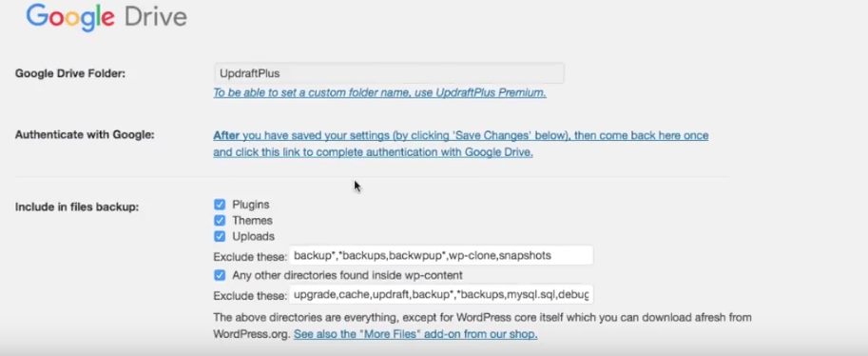Toggle the 'Any other directories found inside wp-content' checkbox
This screenshot has width=868, height=356.
(220, 275)
